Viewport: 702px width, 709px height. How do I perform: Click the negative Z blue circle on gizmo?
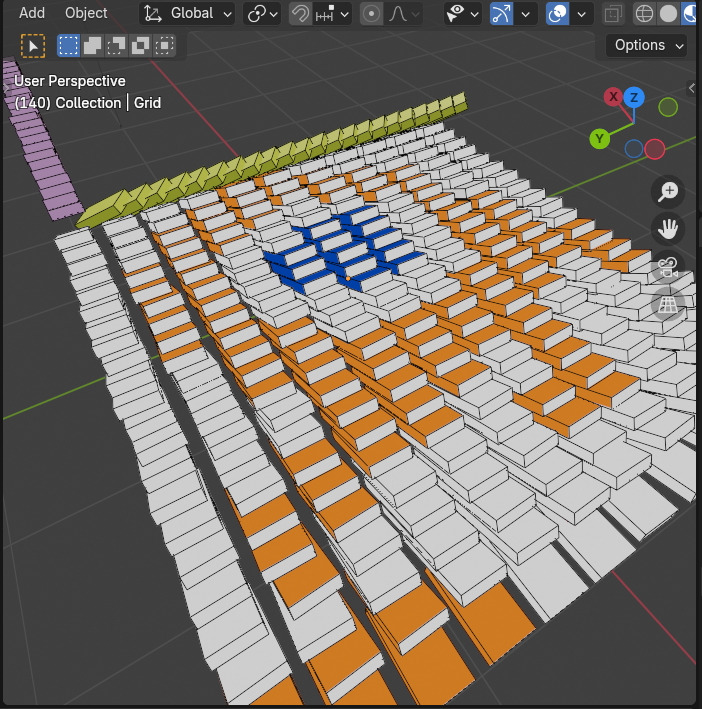point(634,149)
